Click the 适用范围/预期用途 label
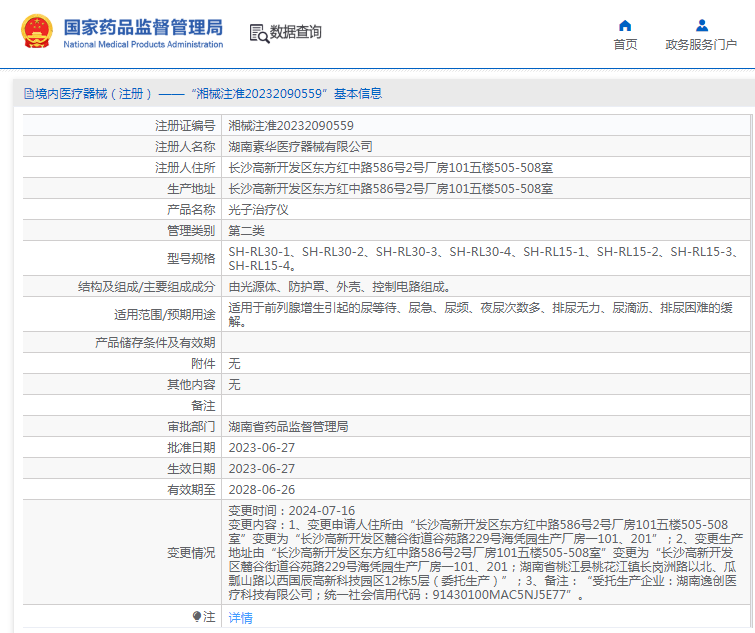Screen dimensions: 755x633 [164, 314]
